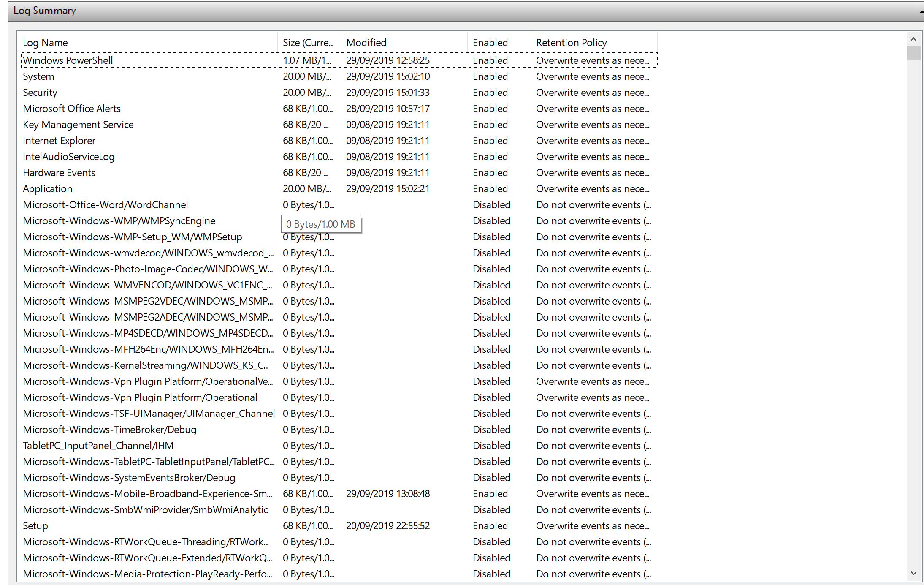924x585 pixels.
Task: Select the Hardware Events log row
Action: tap(59, 173)
